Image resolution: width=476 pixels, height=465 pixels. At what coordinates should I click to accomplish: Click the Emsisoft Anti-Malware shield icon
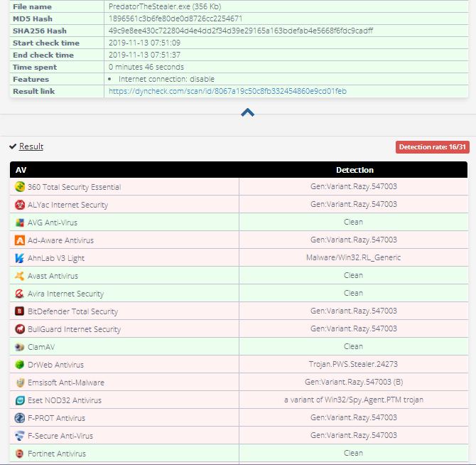[20, 383]
